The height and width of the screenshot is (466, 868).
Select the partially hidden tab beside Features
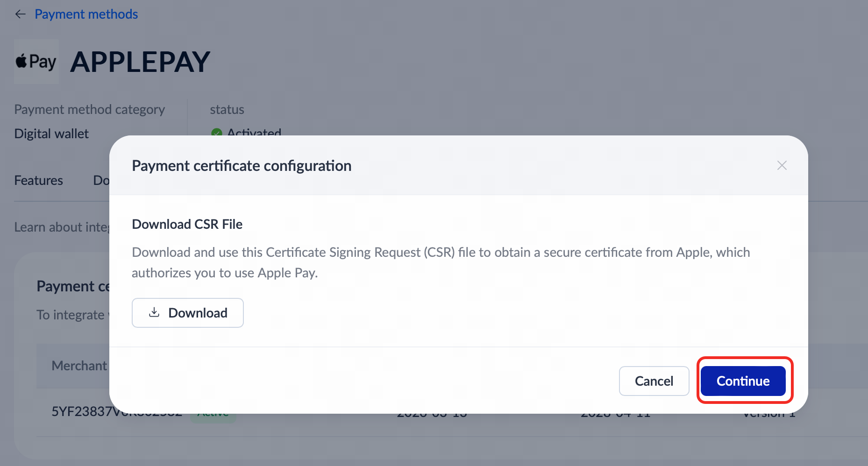[x=101, y=181]
